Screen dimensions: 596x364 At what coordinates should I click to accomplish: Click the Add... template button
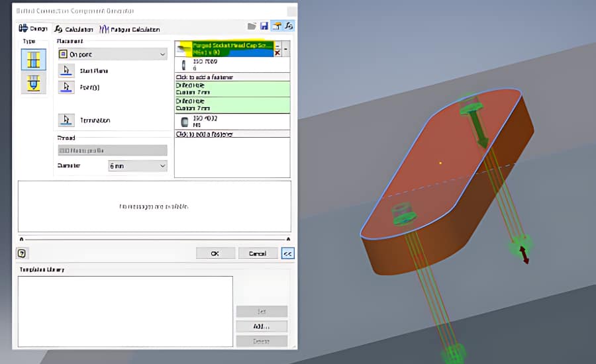point(262,326)
